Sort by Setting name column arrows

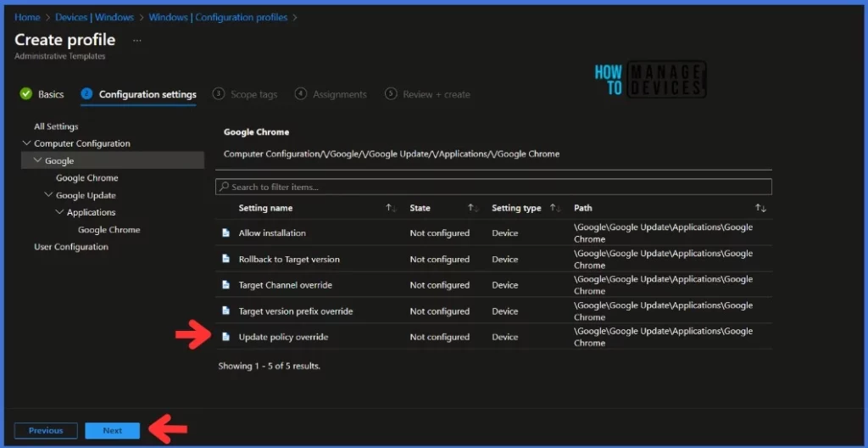(392, 208)
